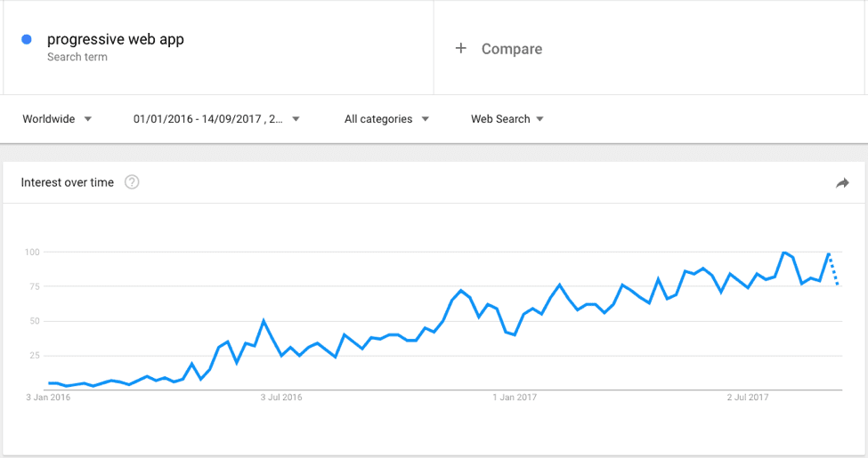
Task: Edit the 'progressive web app' search term
Action: click(x=116, y=39)
